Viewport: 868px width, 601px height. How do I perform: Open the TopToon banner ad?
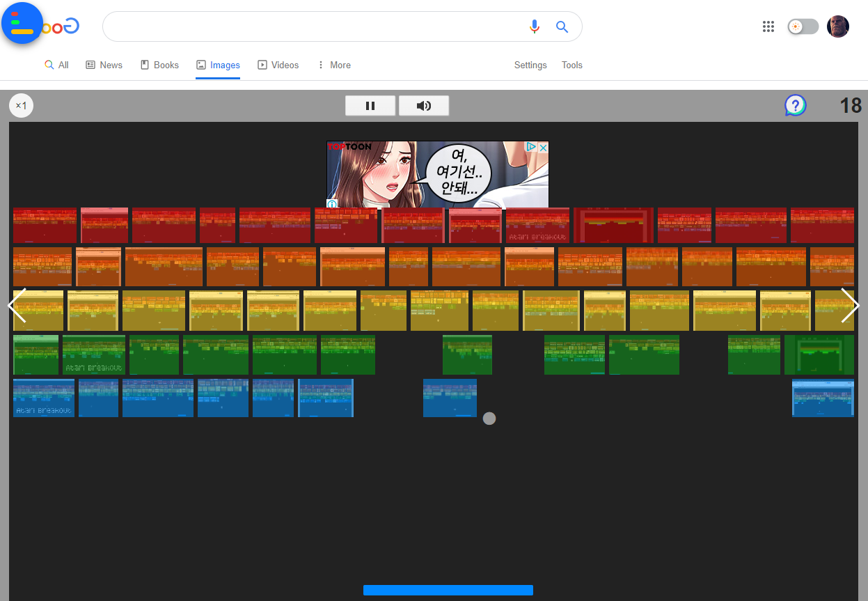click(x=438, y=175)
